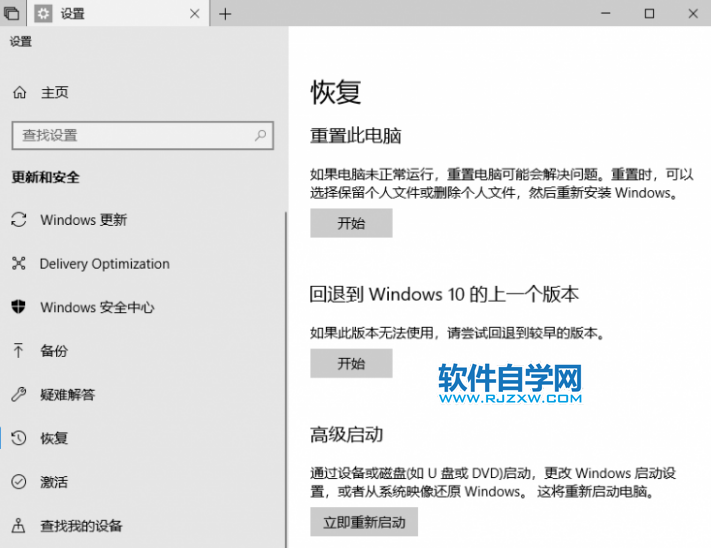Click the settings gear icon in the tab

click(x=44, y=14)
